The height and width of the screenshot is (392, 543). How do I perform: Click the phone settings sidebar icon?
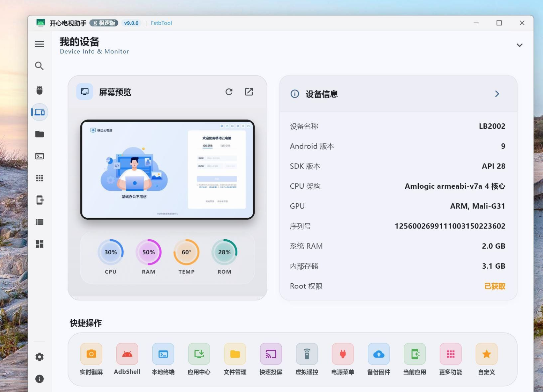(x=40, y=200)
